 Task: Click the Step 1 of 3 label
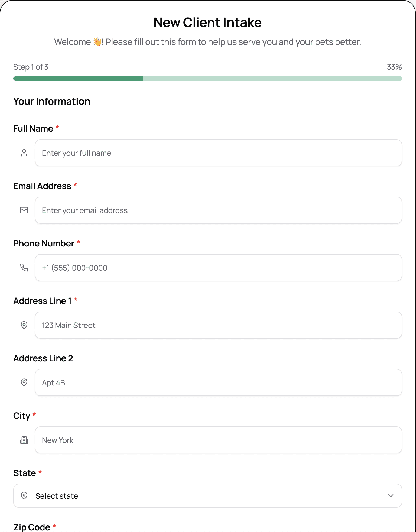pos(31,67)
